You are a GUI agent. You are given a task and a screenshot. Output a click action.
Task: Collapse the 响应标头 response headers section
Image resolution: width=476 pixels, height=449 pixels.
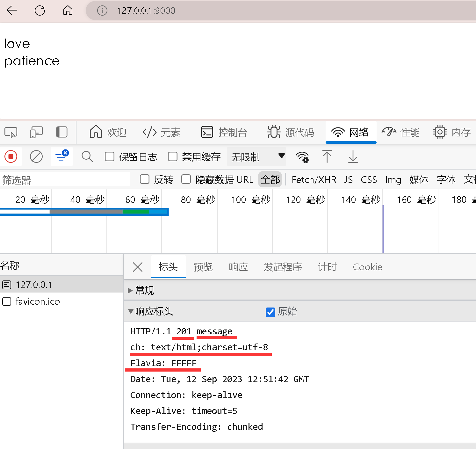point(131,311)
